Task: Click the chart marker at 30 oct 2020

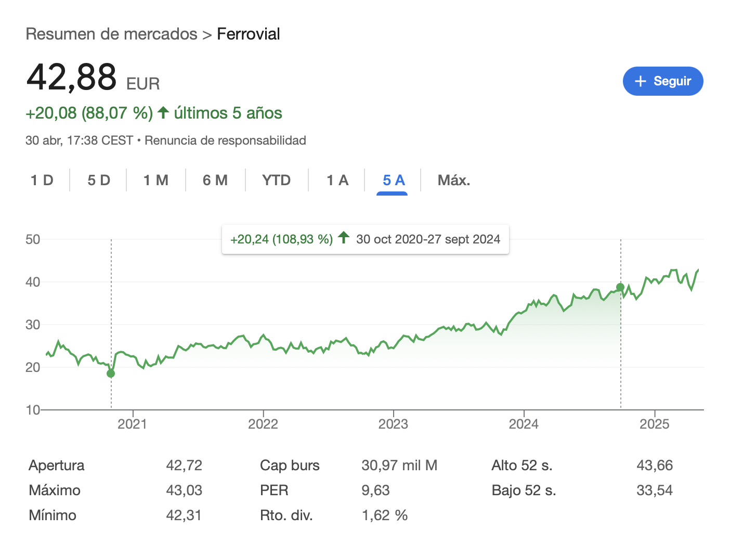Action: pyautogui.click(x=111, y=373)
